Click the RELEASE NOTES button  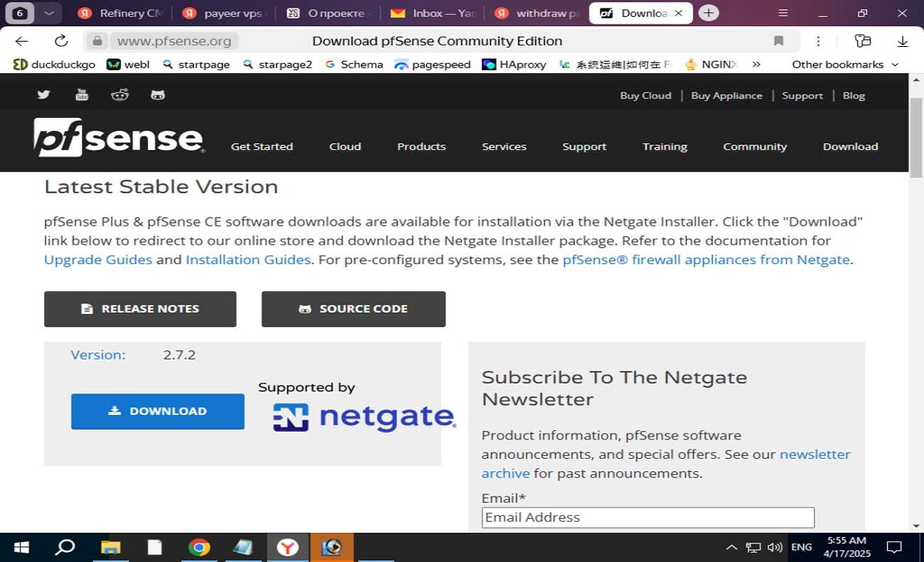[140, 309]
